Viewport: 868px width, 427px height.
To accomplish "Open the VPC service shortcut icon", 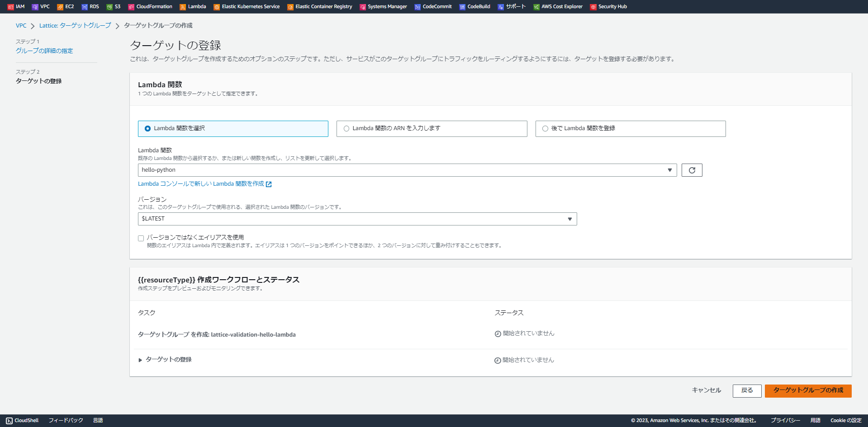I will click(35, 7).
